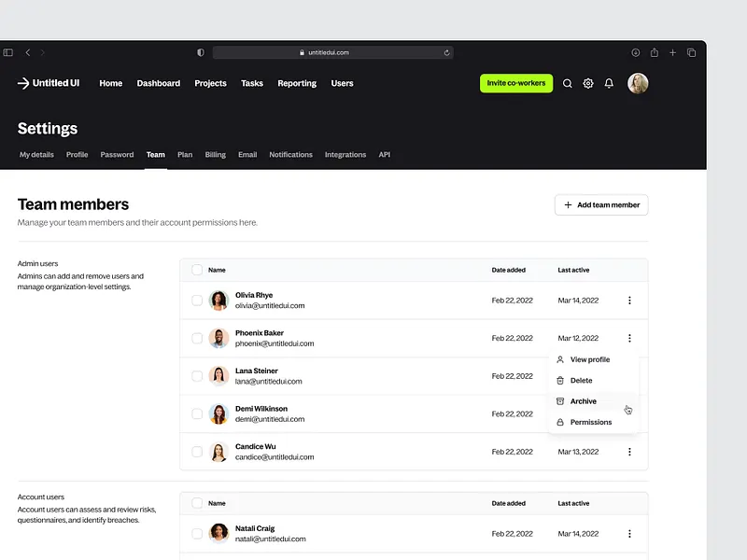Click the Invite co-workers button
This screenshot has width=747, height=560.
[515, 83]
